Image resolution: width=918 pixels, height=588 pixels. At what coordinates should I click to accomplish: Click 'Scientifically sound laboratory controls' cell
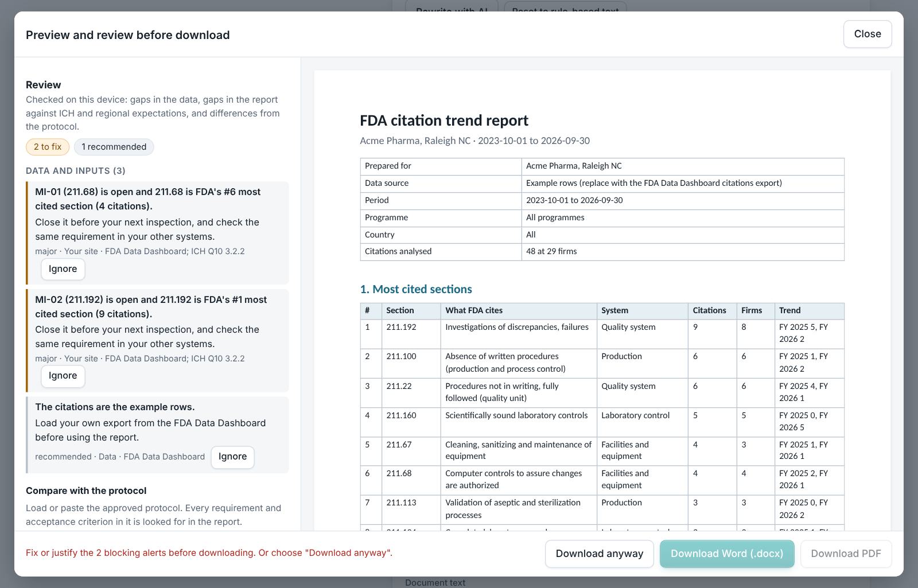(x=519, y=422)
